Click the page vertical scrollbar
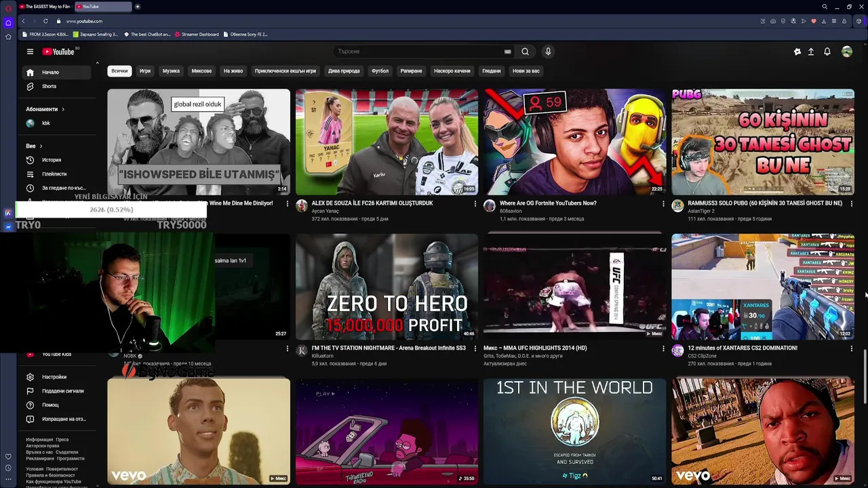Image resolution: width=868 pixels, height=488 pixels. (865, 377)
